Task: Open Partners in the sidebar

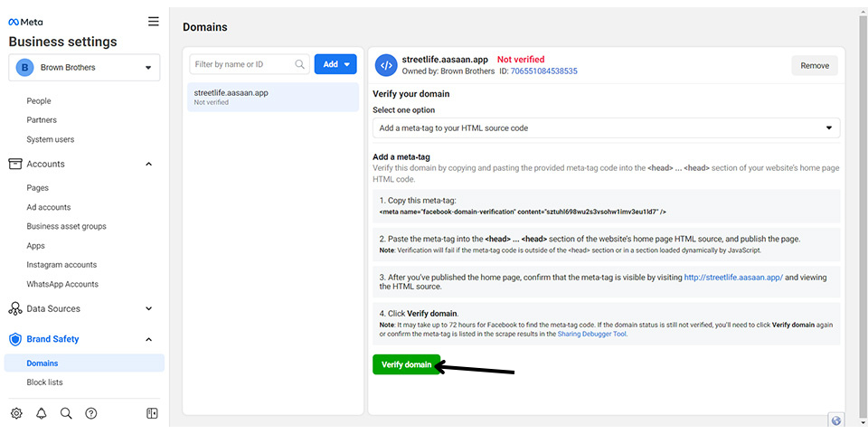Action: click(42, 120)
